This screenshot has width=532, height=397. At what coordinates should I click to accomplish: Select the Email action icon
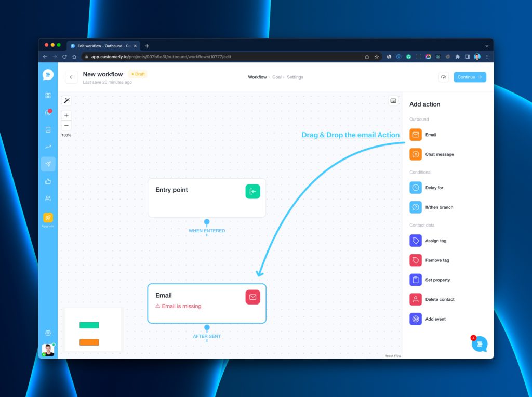415,135
